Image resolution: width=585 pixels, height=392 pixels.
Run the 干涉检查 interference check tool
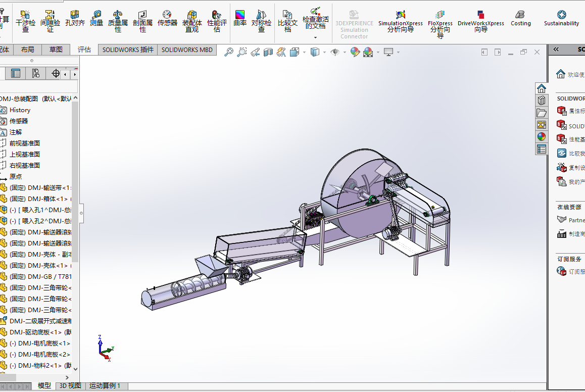pos(25,21)
